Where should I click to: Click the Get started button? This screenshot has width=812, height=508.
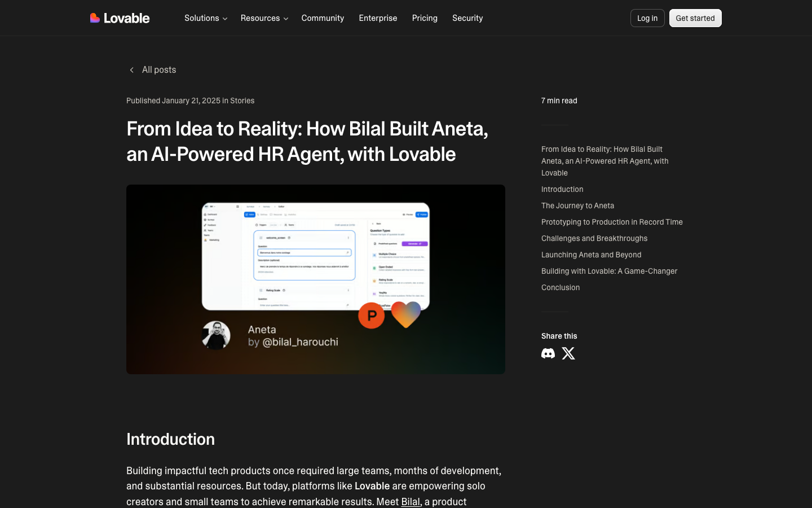click(695, 18)
